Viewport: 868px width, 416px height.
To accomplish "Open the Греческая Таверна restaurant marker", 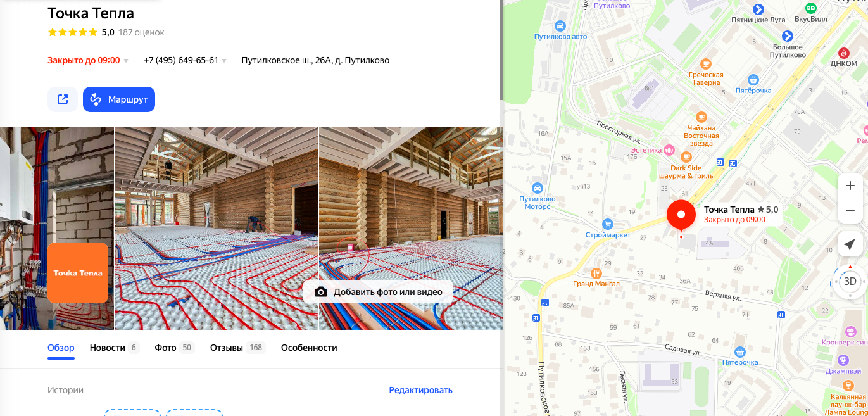I will click(x=706, y=63).
